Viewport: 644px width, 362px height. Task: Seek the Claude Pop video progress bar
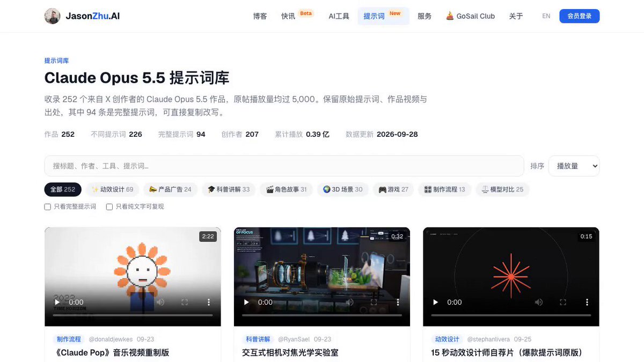(x=133, y=315)
